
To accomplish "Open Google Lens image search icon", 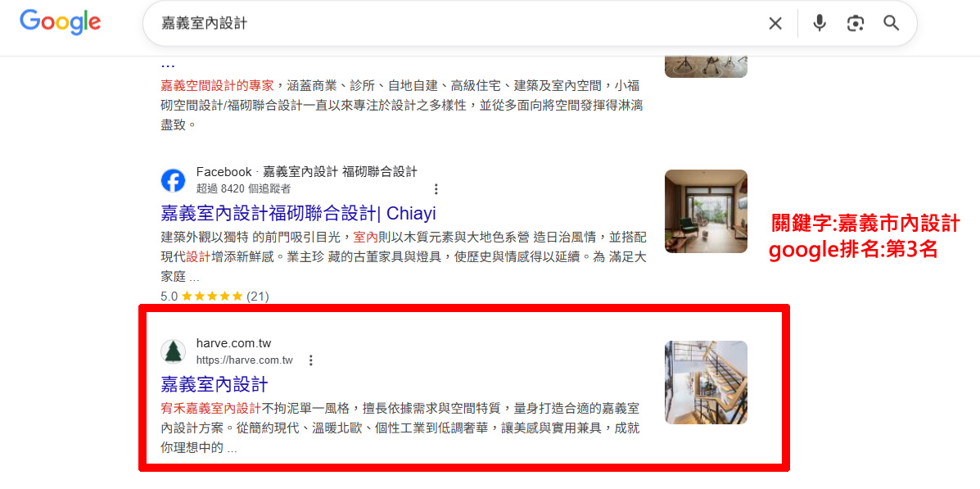I will 855,24.
